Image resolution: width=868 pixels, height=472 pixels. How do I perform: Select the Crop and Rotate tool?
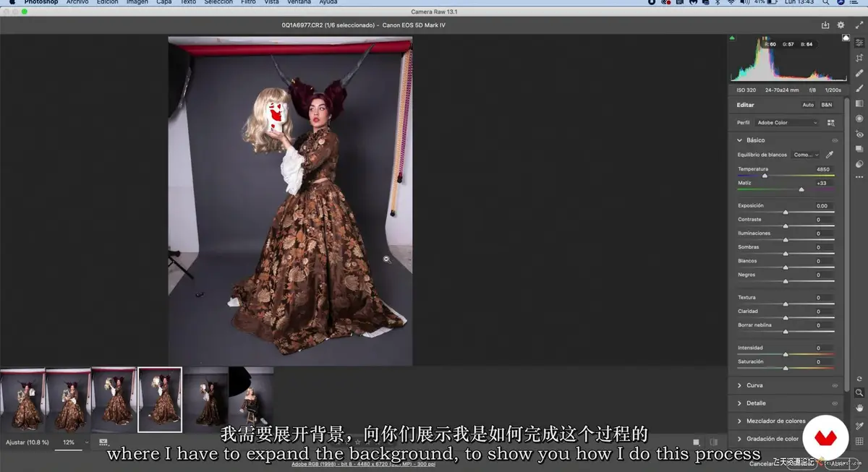[859, 58]
